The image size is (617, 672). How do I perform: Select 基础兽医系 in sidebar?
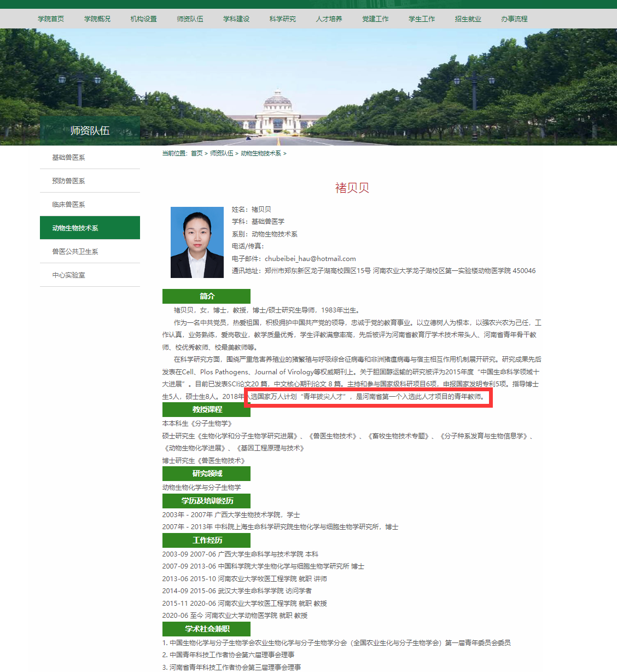[x=90, y=157]
